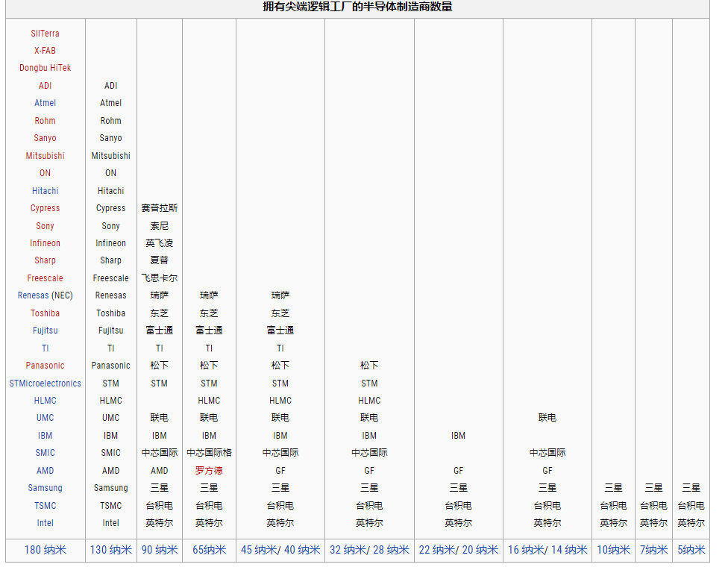The image size is (728, 573).
Task: Follow the 90 纳米 process link
Action: 160,550
